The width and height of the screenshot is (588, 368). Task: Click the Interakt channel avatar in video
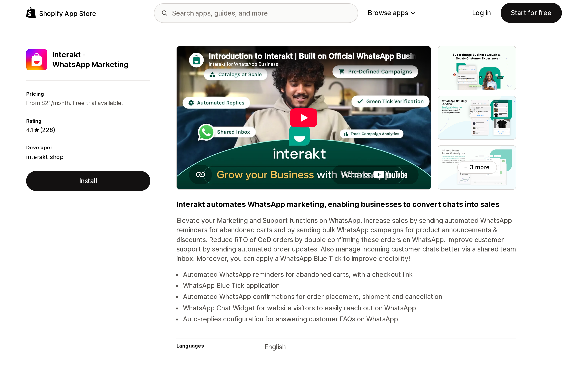click(196, 60)
